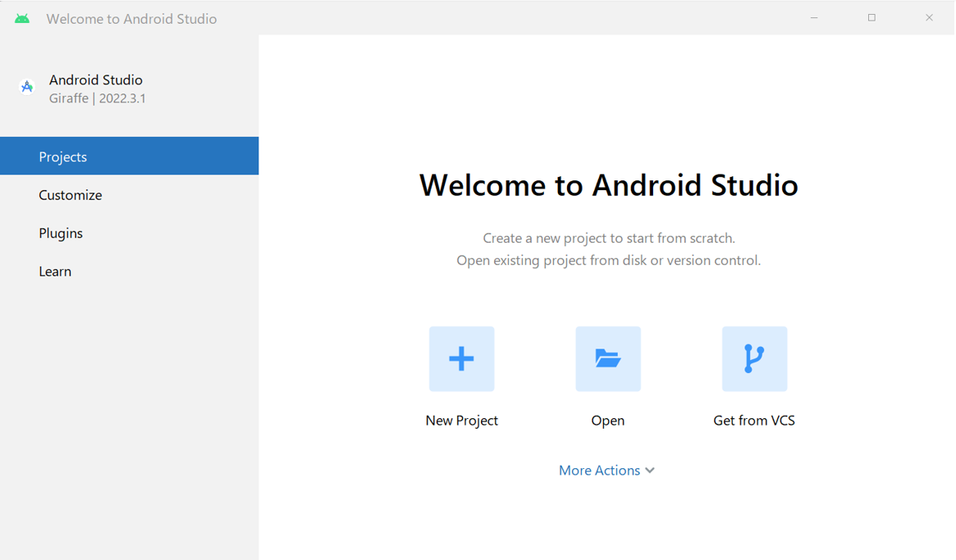Minimize the Android Studio window

click(814, 18)
